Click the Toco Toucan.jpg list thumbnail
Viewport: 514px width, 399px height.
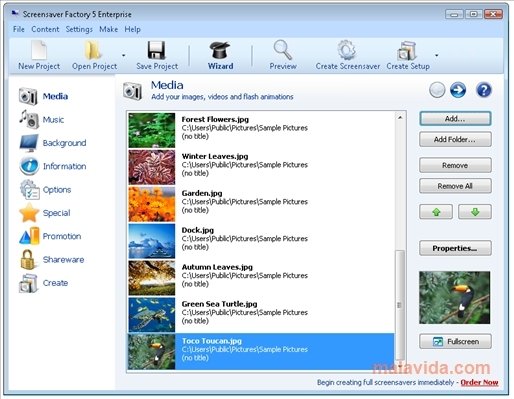coord(152,352)
